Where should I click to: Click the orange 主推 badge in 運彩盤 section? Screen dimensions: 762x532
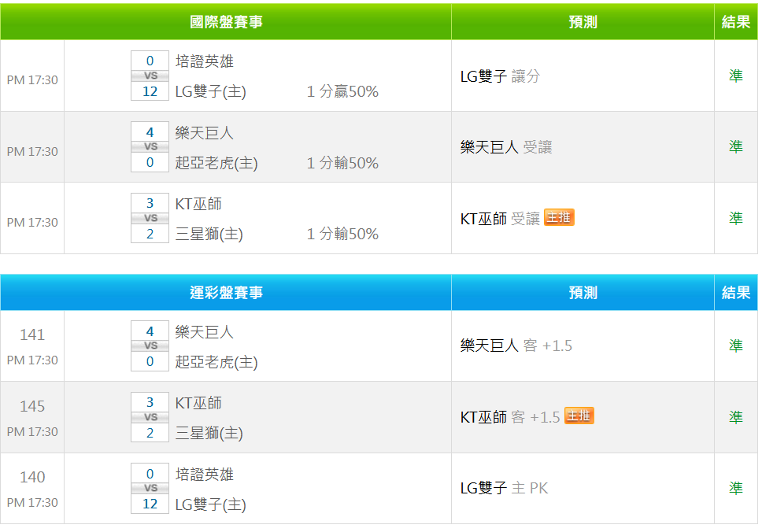(x=579, y=416)
